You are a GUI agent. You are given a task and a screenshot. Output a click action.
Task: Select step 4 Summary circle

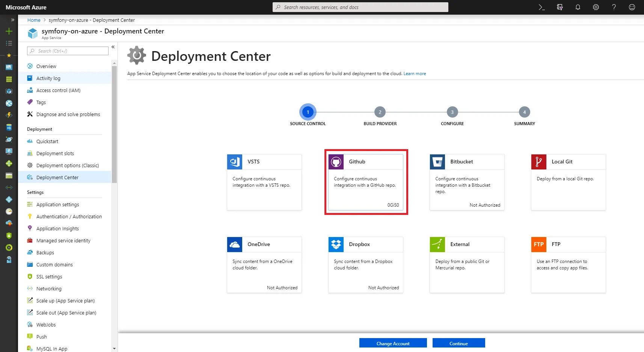point(525,112)
